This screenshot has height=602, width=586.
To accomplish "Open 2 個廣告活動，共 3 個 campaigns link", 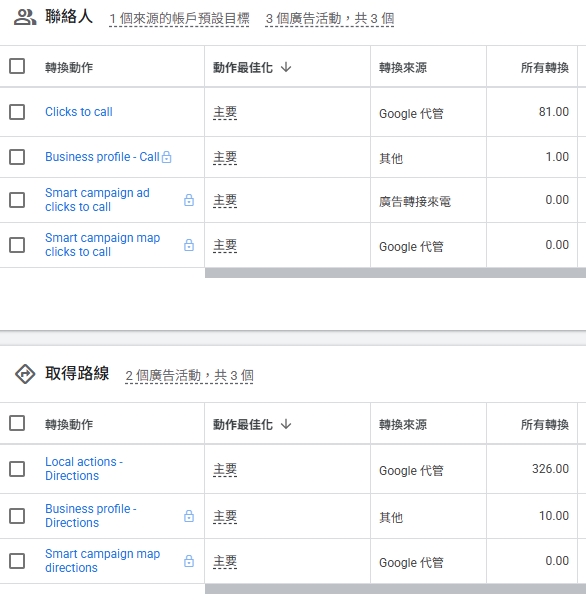I will coord(189,375).
